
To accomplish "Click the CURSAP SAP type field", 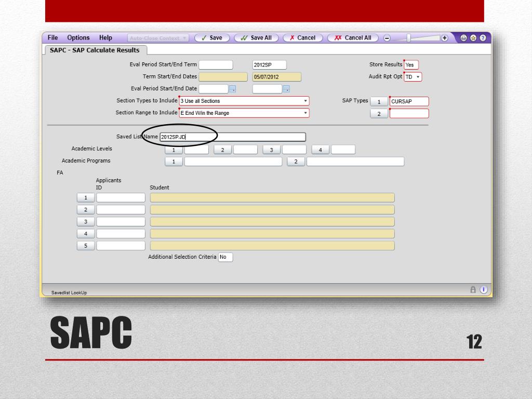I will pyautogui.click(x=409, y=101).
